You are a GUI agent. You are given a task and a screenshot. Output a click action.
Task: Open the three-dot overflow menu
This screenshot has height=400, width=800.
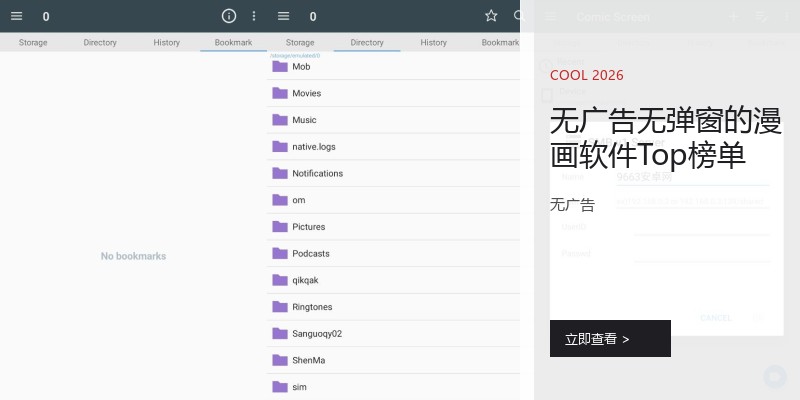click(x=254, y=16)
